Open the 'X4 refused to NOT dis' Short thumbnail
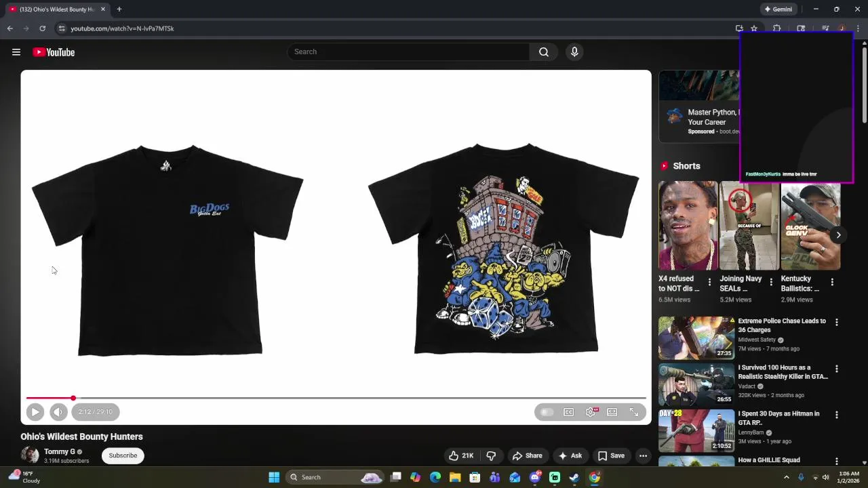The image size is (868, 488). click(688, 225)
